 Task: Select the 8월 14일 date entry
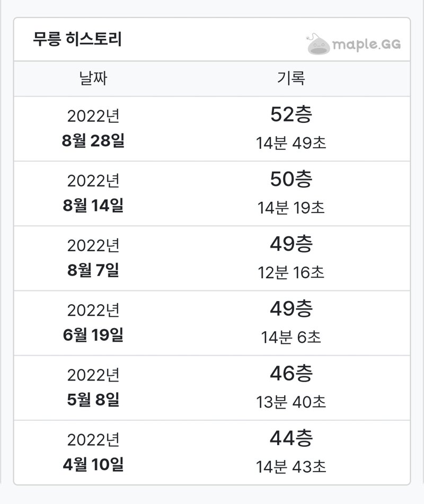93,205
